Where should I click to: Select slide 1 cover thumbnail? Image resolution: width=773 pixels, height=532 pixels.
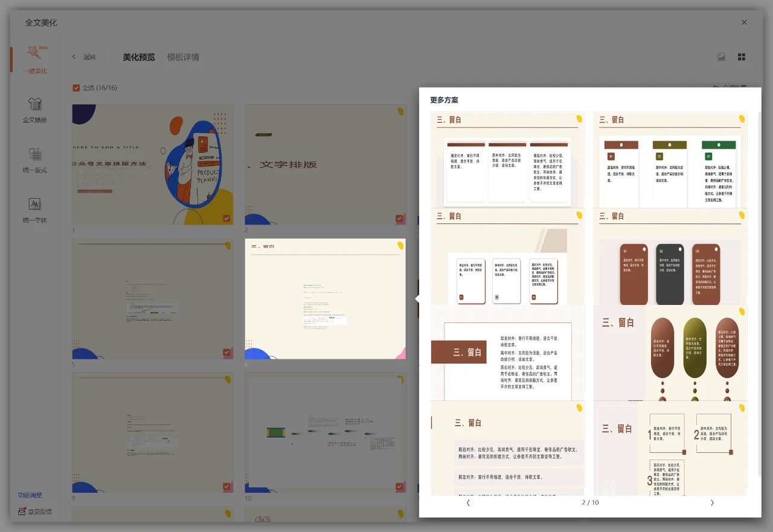(x=153, y=165)
